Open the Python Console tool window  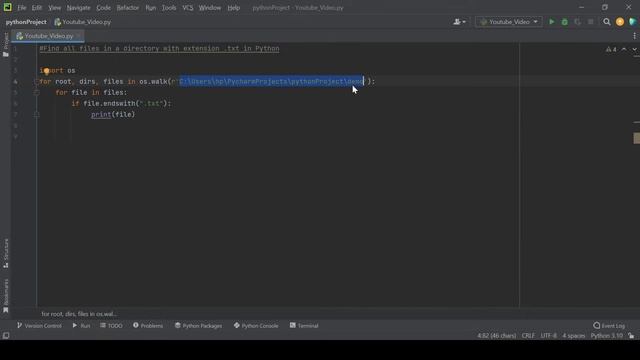[x=256, y=326]
